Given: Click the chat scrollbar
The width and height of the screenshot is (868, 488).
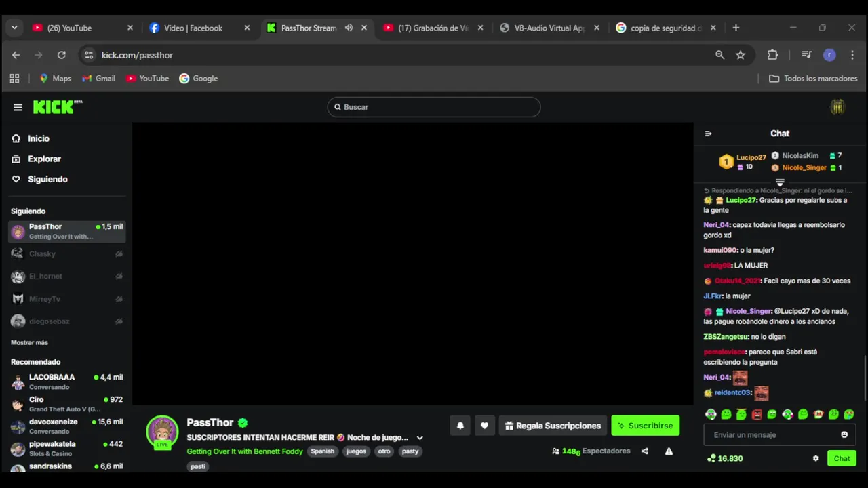Looking at the screenshot, I should point(865,377).
